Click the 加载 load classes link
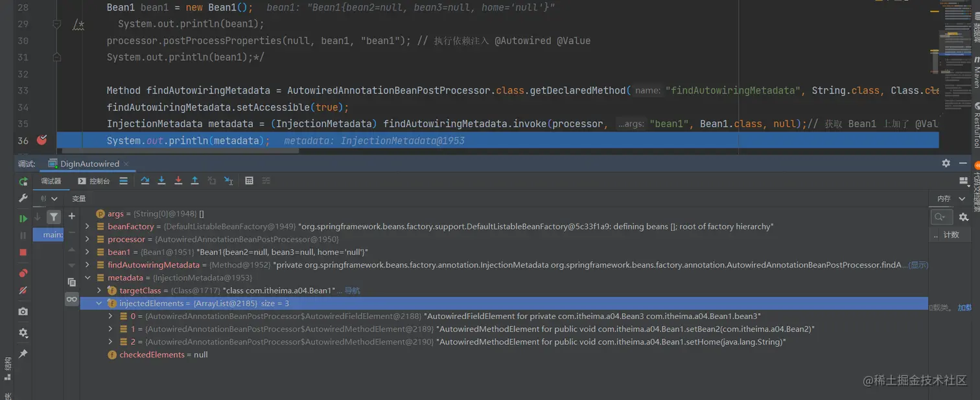Screen dimensions: 980x400 coord(964,307)
